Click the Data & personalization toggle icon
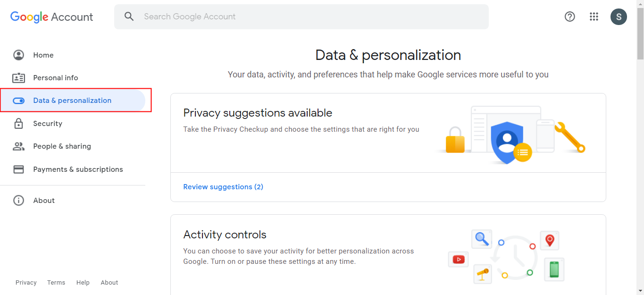Viewport: 644px width, 295px height. pyautogui.click(x=18, y=101)
